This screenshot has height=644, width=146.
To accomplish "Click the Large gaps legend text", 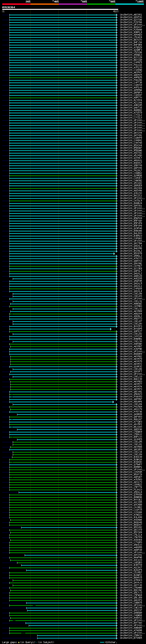I will [x=28, y=642].
